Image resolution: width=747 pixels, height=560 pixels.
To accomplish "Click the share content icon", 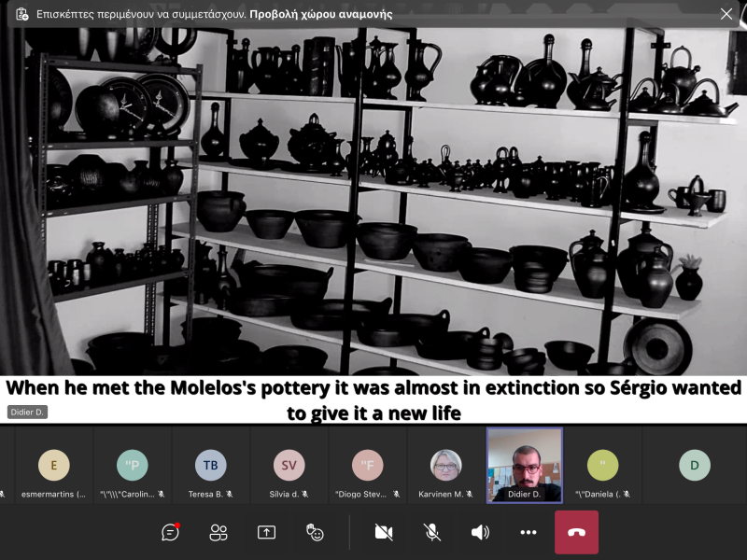I will pyautogui.click(x=267, y=532).
